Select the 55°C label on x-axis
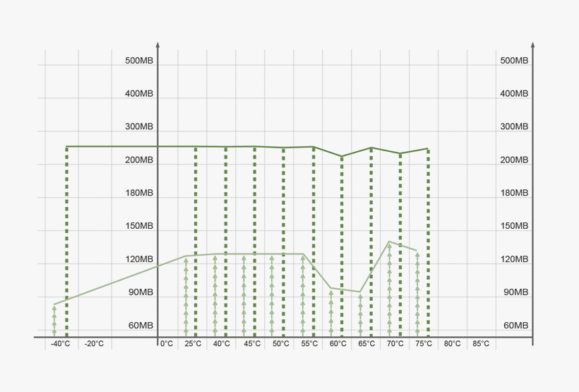 tap(309, 344)
